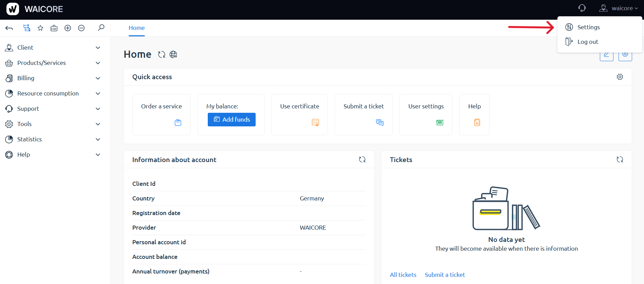Click the WAICORE provider value

click(313, 228)
